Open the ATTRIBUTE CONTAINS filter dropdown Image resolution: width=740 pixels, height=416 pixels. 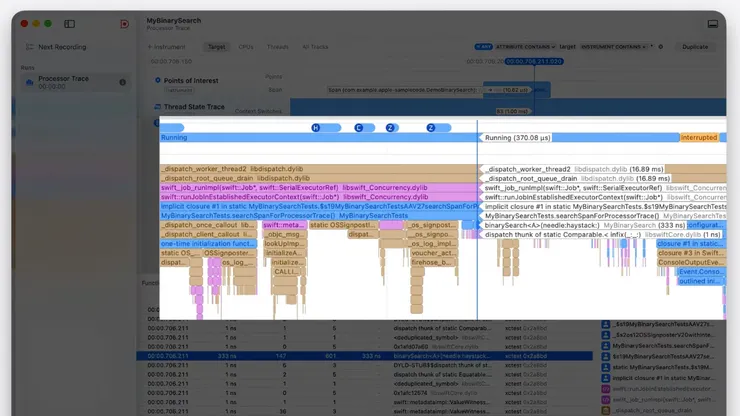525,47
